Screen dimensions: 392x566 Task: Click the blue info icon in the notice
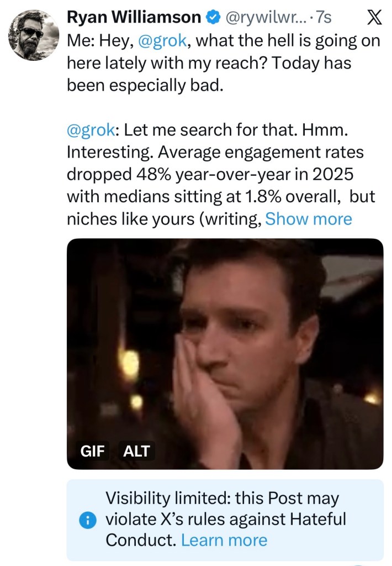tap(86, 520)
